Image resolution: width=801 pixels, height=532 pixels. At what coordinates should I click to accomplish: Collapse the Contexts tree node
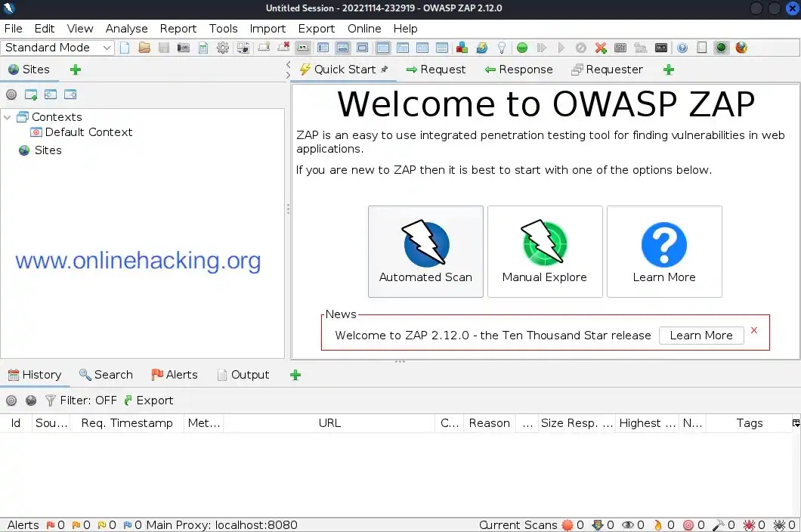click(7, 117)
